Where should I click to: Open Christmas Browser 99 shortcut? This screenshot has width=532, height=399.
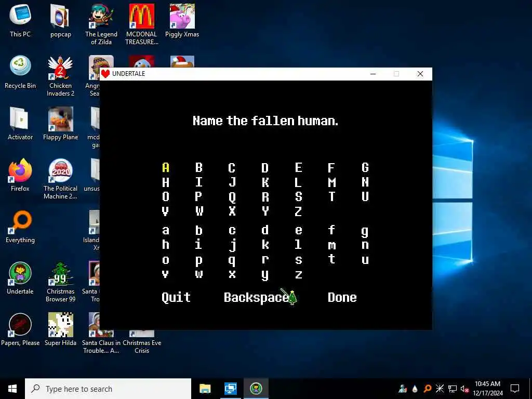pyautogui.click(x=60, y=282)
